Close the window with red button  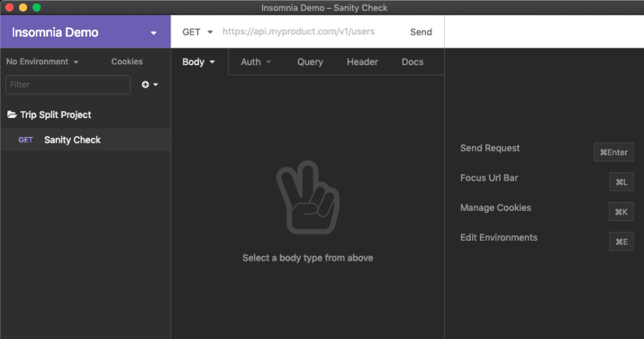coord(10,7)
